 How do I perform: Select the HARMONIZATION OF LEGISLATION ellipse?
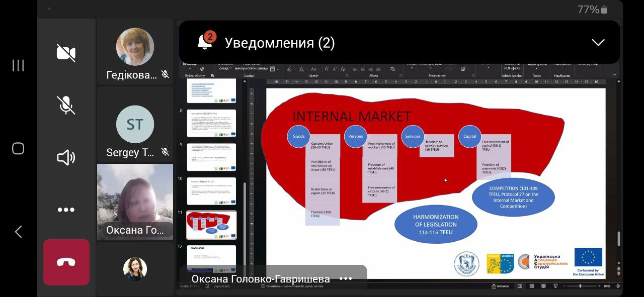point(436,225)
